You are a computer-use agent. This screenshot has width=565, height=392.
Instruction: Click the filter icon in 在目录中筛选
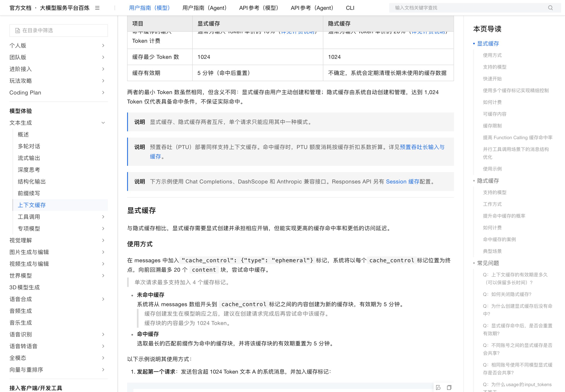[x=17, y=30]
